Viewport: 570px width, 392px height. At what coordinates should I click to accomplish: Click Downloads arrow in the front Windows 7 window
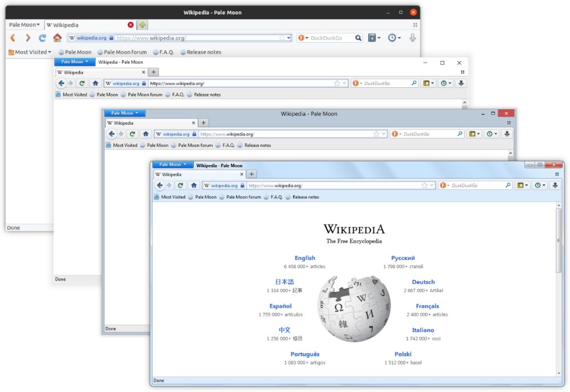click(555, 185)
